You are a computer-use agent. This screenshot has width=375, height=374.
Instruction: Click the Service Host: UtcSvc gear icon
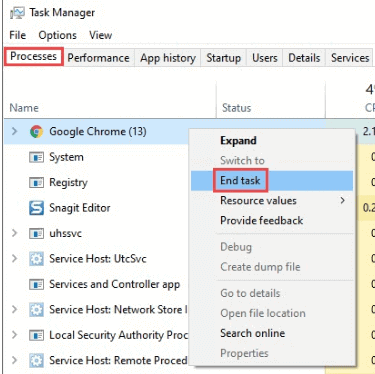tap(36, 259)
